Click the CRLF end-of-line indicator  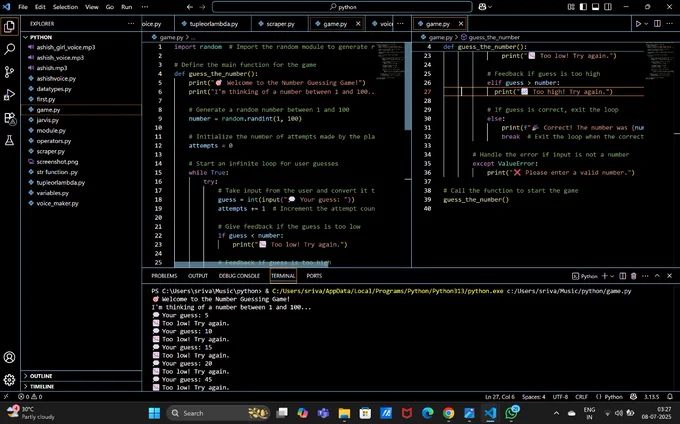(x=581, y=396)
